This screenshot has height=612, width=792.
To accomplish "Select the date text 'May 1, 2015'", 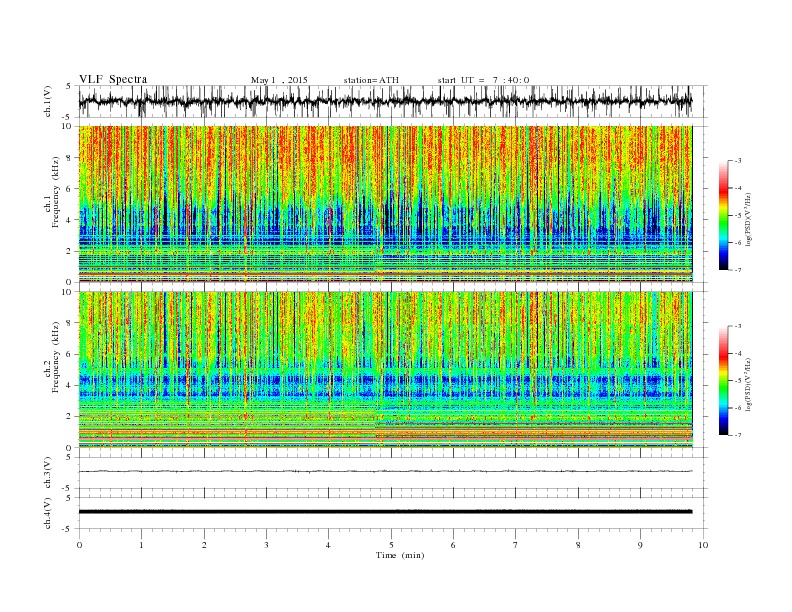I will 279,80.
